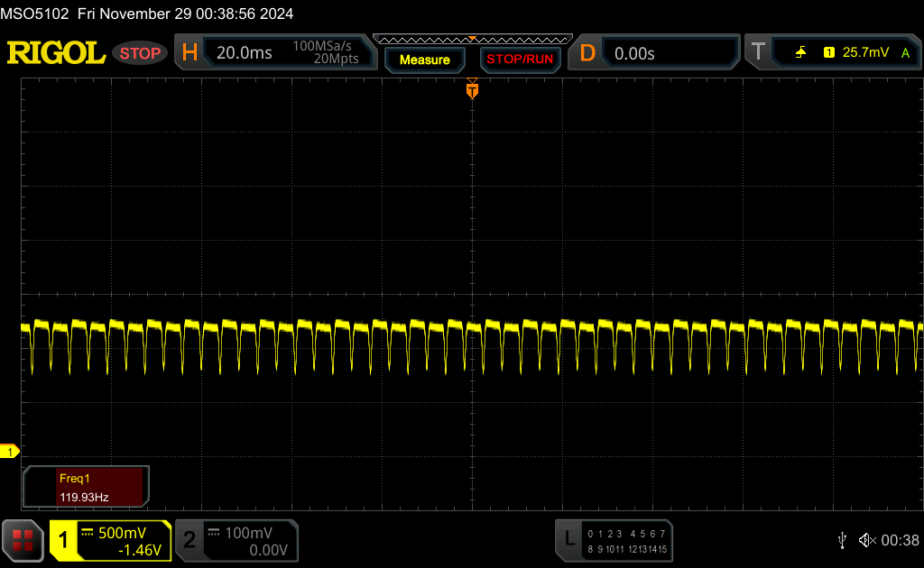Screen dimensions: 924x568
Task: Click the waveform memory position bar
Action: point(472,40)
